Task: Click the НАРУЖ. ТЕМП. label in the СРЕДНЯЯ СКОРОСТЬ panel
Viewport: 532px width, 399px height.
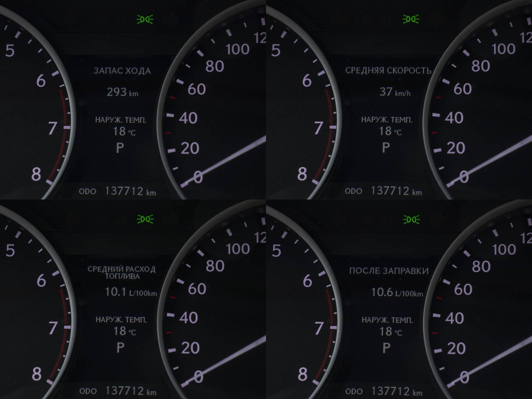Action: click(387, 120)
